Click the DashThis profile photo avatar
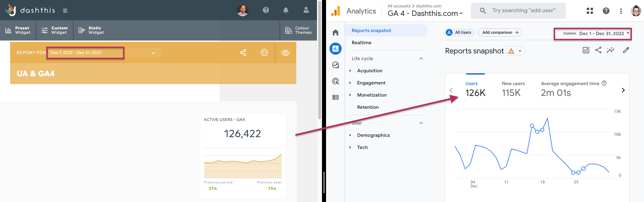Viewport: 644px width, 202px height. [243, 10]
